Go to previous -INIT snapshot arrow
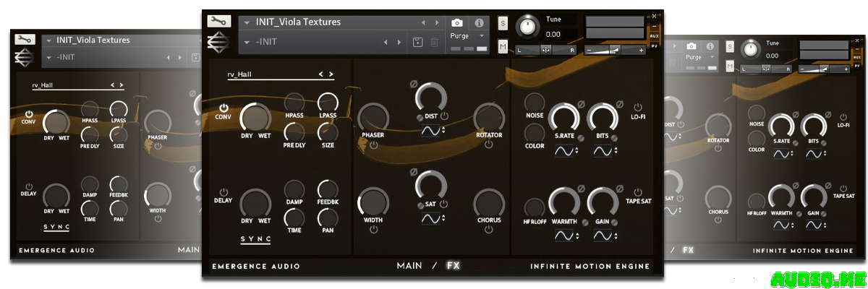 coord(386,43)
